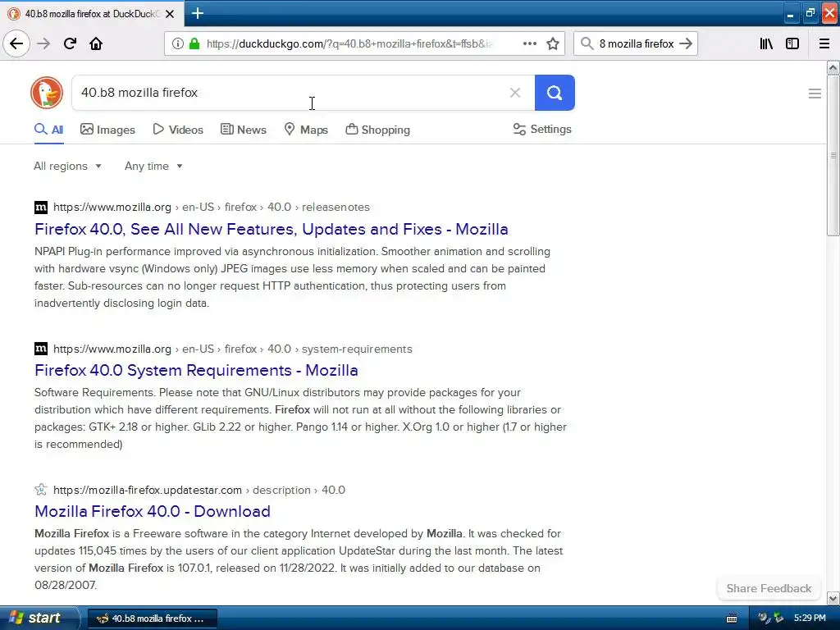Click the blue DuckDuckGo search button
Screen dimensions: 840x630
coord(555,93)
